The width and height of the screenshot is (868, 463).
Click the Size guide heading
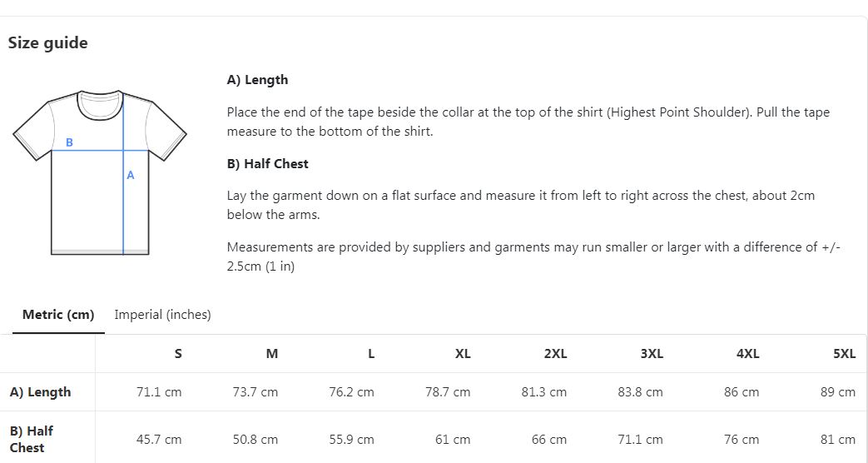point(47,43)
